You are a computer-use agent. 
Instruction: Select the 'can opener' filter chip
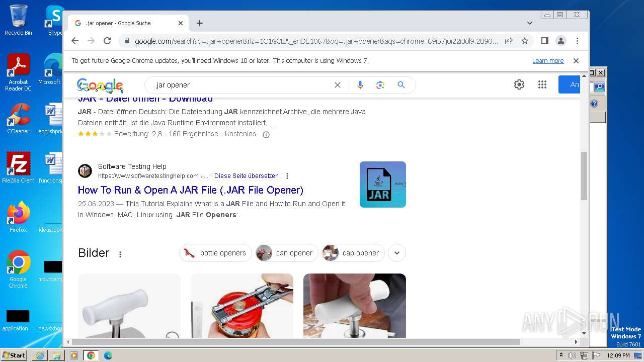[x=287, y=253]
